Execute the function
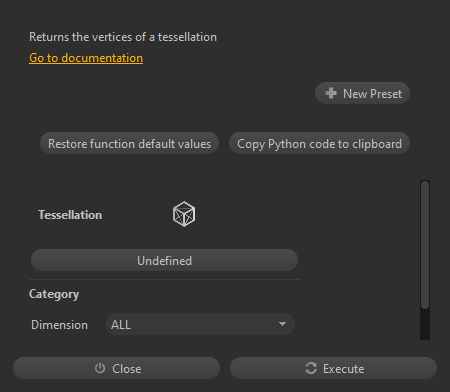The image size is (450, 392). [333, 368]
